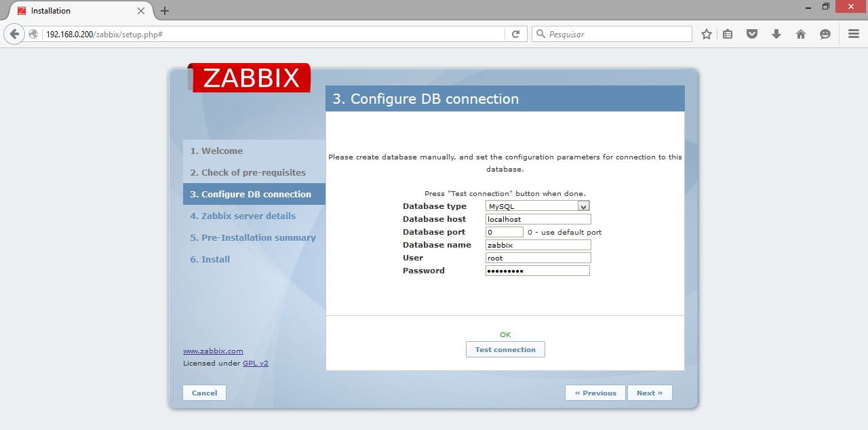Click the smiley face toolbar icon
Image resolution: width=868 pixels, height=430 pixels.
pos(825,34)
